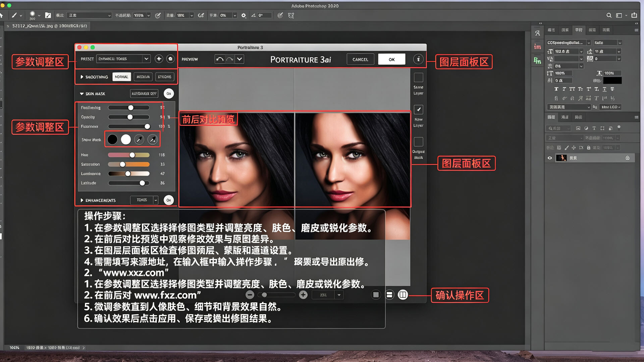Image resolution: width=644 pixels, height=362 pixels.
Task: Open the workspace switcher icon
Action: click(x=619, y=15)
